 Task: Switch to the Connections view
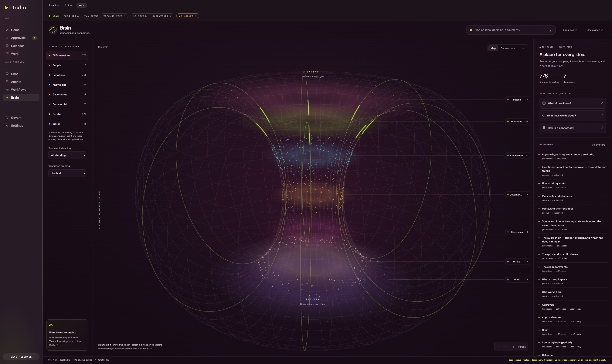508,48
